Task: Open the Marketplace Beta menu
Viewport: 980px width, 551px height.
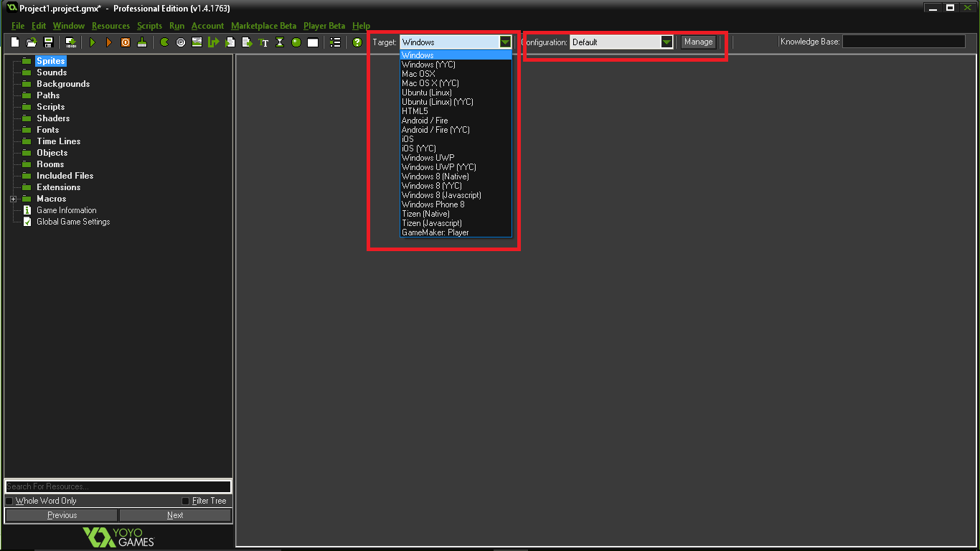Action: [x=263, y=26]
